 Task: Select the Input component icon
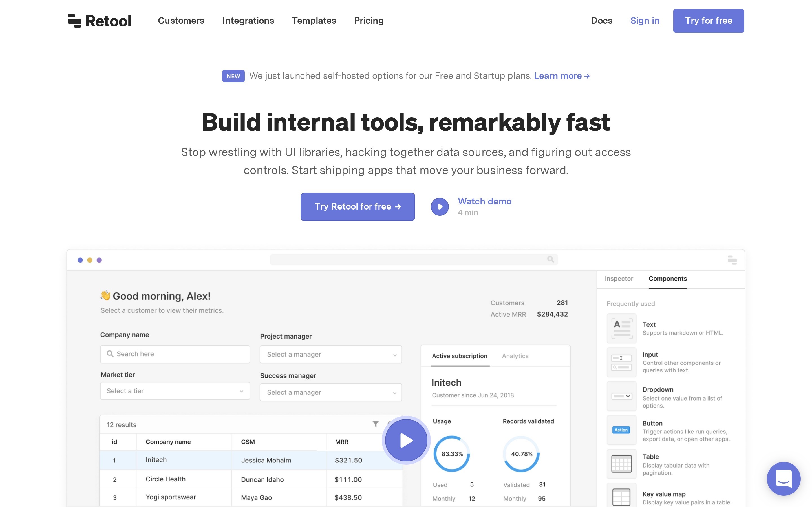click(x=621, y=363)
